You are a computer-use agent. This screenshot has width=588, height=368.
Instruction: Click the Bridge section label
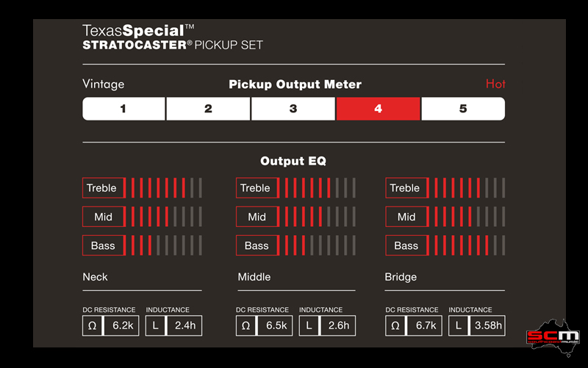(401, 278)
